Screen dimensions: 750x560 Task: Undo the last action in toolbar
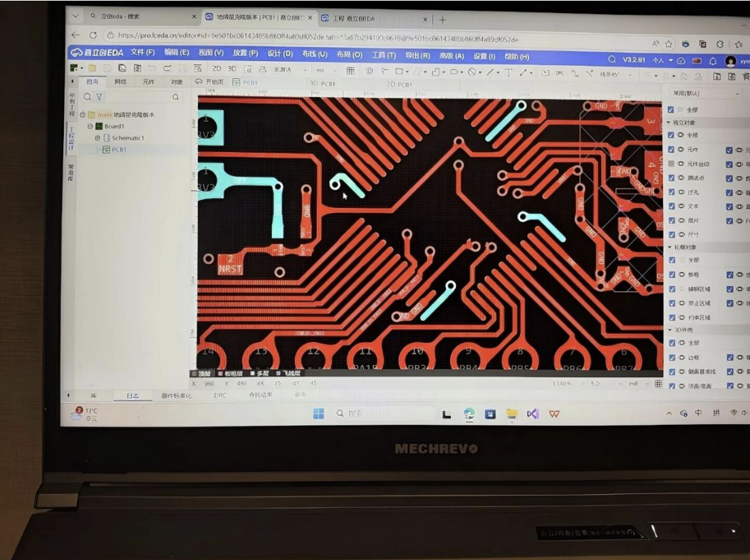[152, 69]
